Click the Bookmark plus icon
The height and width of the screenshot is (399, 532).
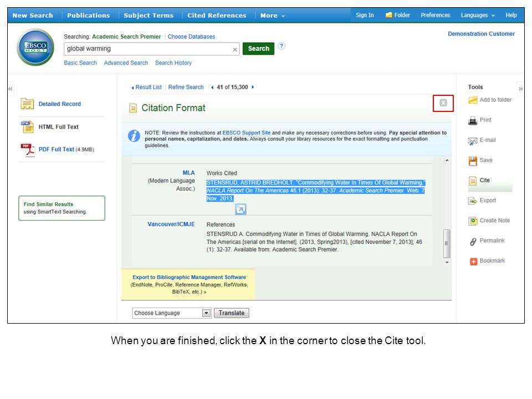(473, 261)
